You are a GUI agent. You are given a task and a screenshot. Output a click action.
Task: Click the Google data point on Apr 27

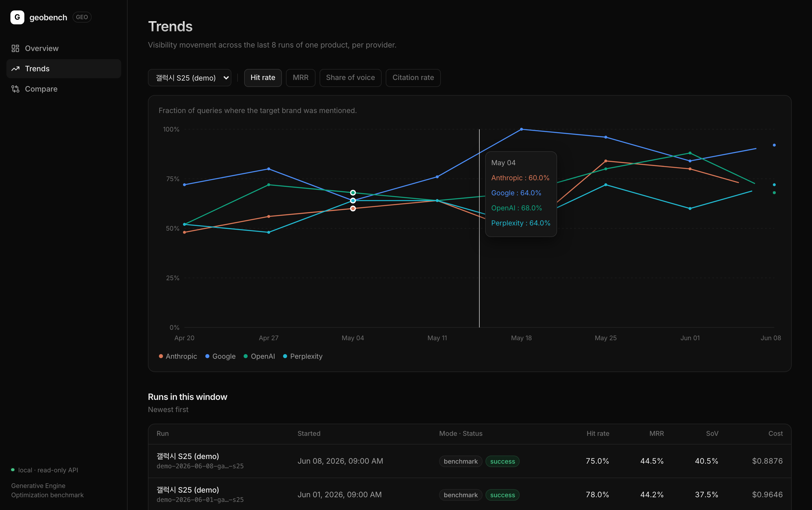tap(269, 169)
